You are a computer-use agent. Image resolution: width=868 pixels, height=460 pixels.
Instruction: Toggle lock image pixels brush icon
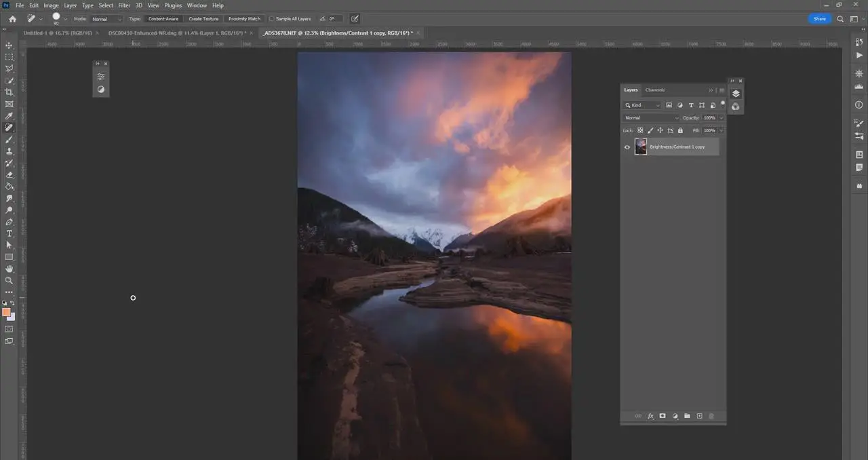point(650,130)
